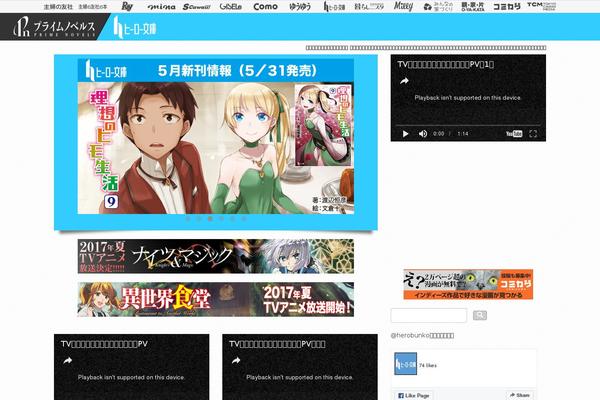This screenshot has width=600, height=400.
Task: Click progress bar of PV第1弾 sidebar video
Action: pos(468,125)
